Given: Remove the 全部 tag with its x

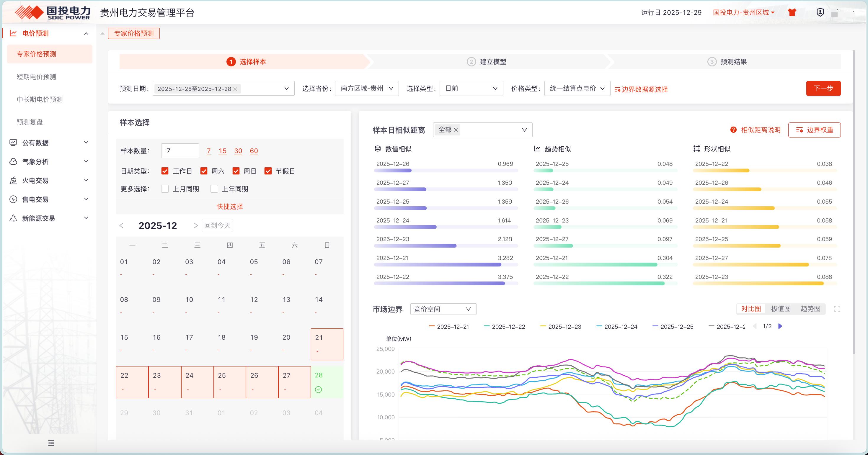Looking at the screenshot, I should 456,130.
